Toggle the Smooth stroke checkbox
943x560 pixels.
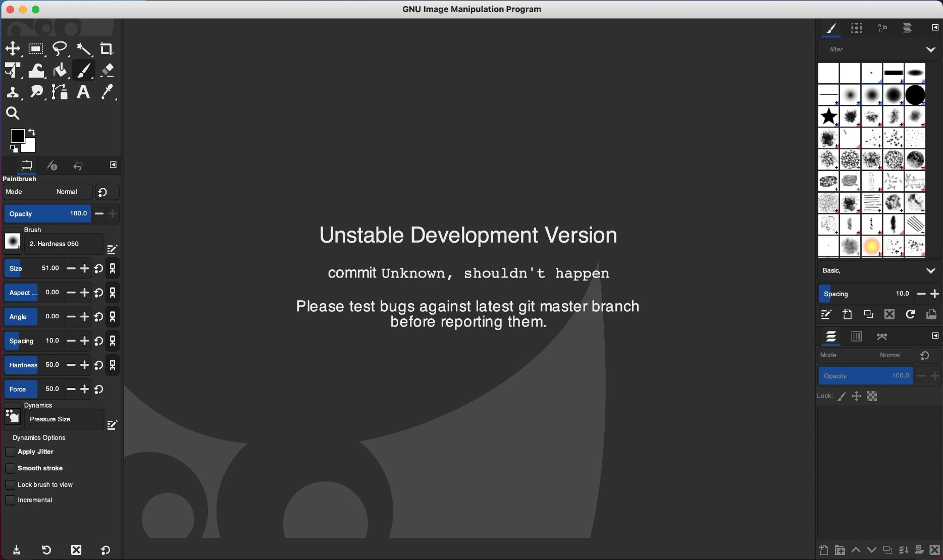point(10,469)
